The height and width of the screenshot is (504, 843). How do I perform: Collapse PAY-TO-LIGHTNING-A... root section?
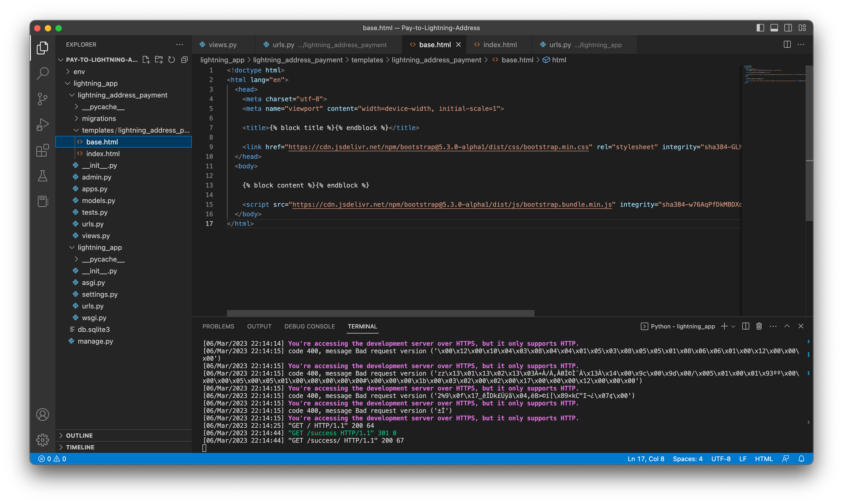pos(61,60)
